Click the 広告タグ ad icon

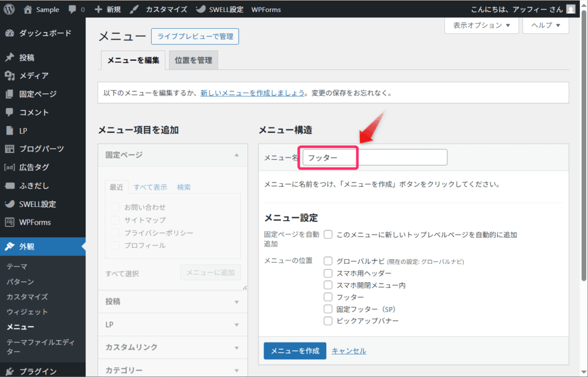tap(10, 167)
